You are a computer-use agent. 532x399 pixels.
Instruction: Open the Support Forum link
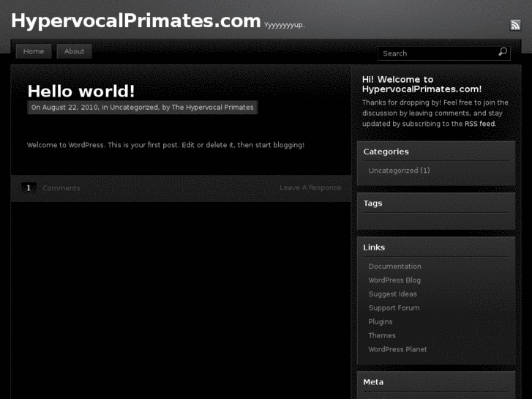coord(394,308)
